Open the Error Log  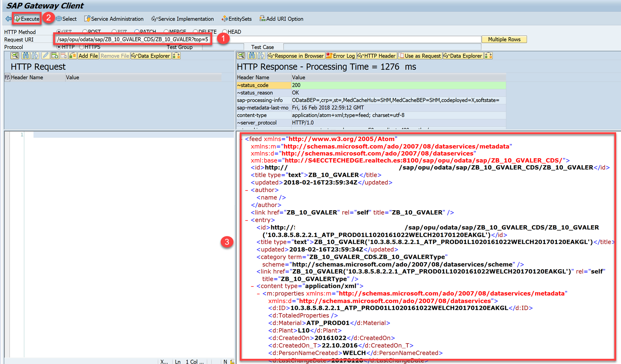point(341,56)
